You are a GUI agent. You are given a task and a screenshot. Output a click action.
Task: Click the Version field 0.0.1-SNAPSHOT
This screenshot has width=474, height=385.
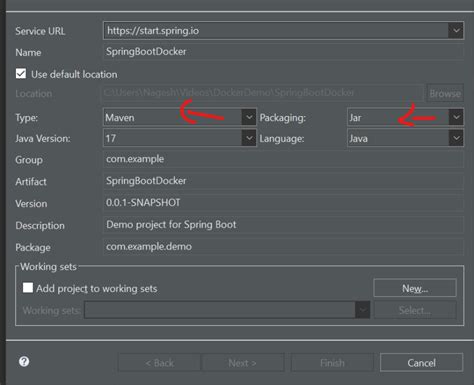point(283,203)
